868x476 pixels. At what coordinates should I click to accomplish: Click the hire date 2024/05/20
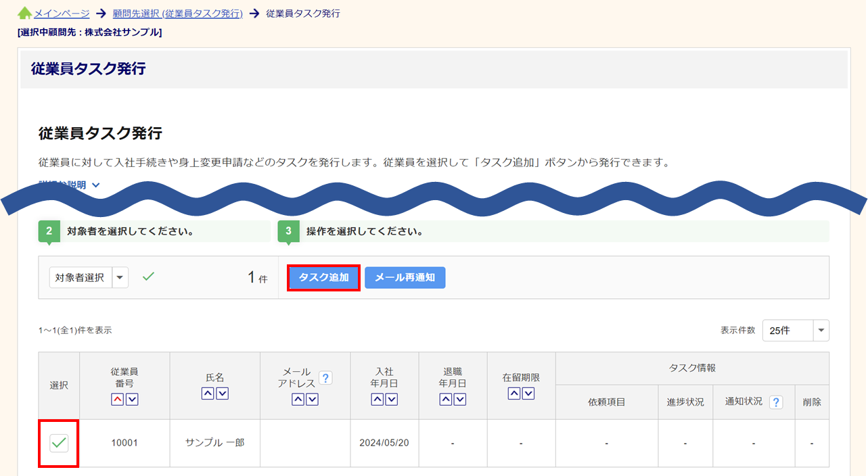tap(384, 444)
